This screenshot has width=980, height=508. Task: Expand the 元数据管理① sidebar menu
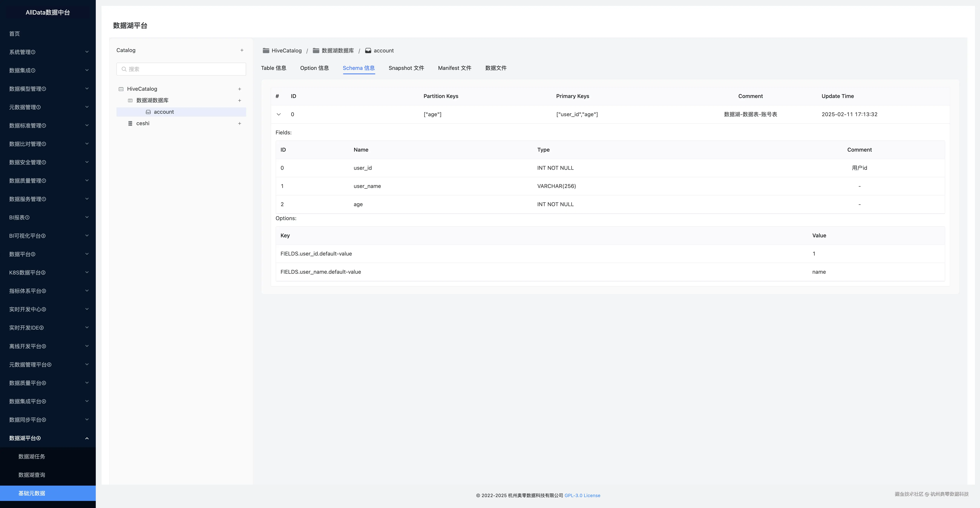(48, 107)
